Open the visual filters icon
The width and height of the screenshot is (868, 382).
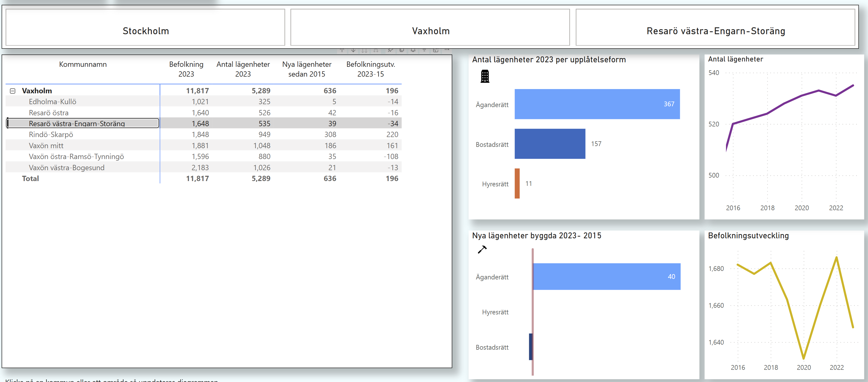[424, 51]
